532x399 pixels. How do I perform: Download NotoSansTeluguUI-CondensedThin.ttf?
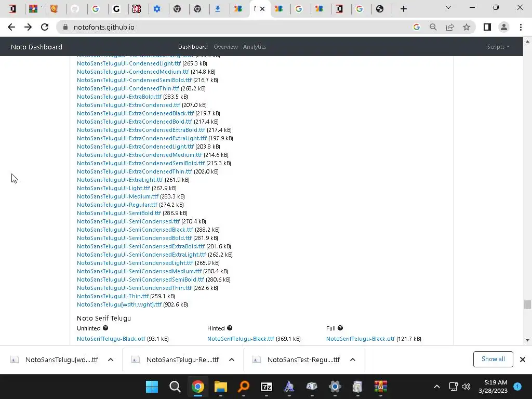pos(128,88)
